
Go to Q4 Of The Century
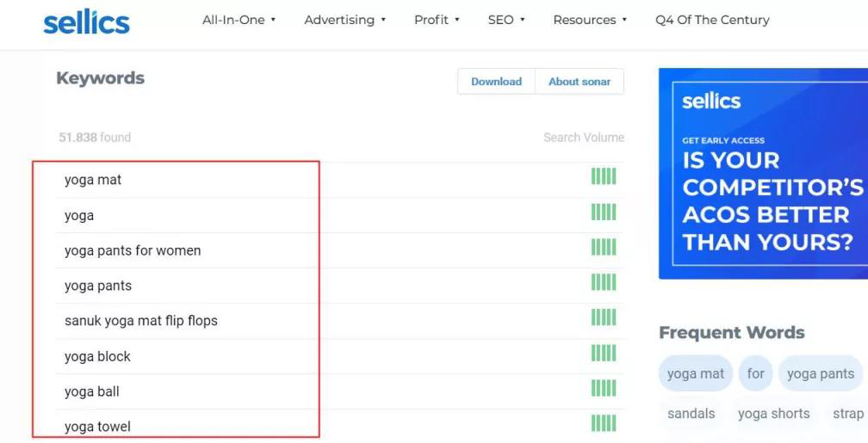tap(712, 20)
